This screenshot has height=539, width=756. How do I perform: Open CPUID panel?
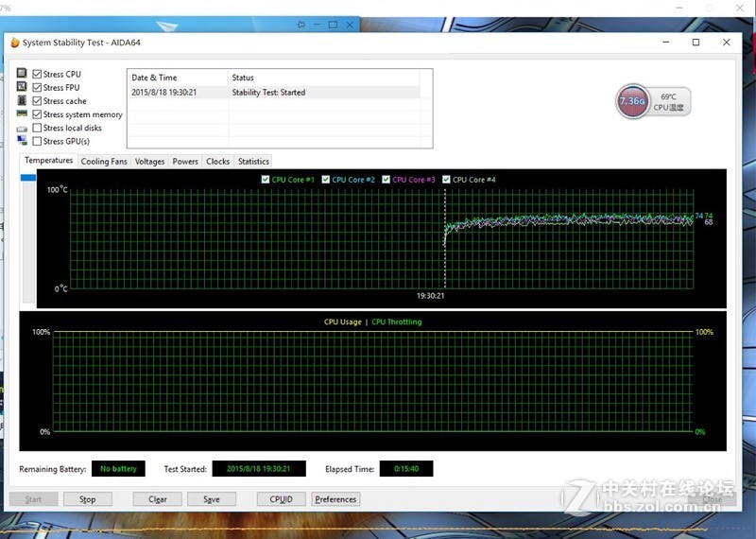(281, 499)
